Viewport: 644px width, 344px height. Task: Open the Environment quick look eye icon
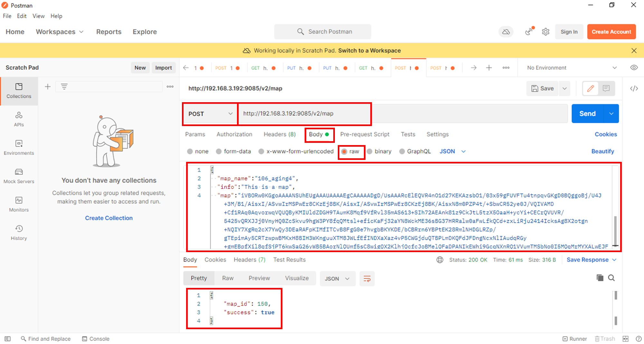[634, 68]
